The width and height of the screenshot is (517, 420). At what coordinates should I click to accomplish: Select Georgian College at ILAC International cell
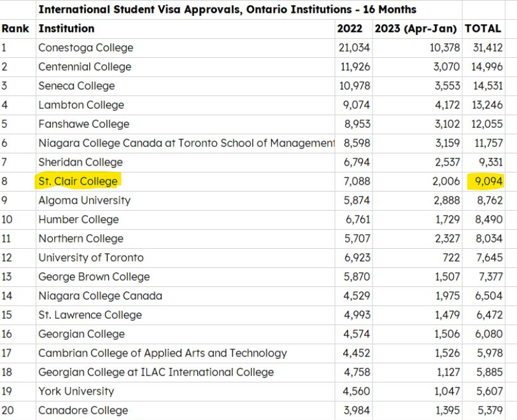[x=185, y=373]
